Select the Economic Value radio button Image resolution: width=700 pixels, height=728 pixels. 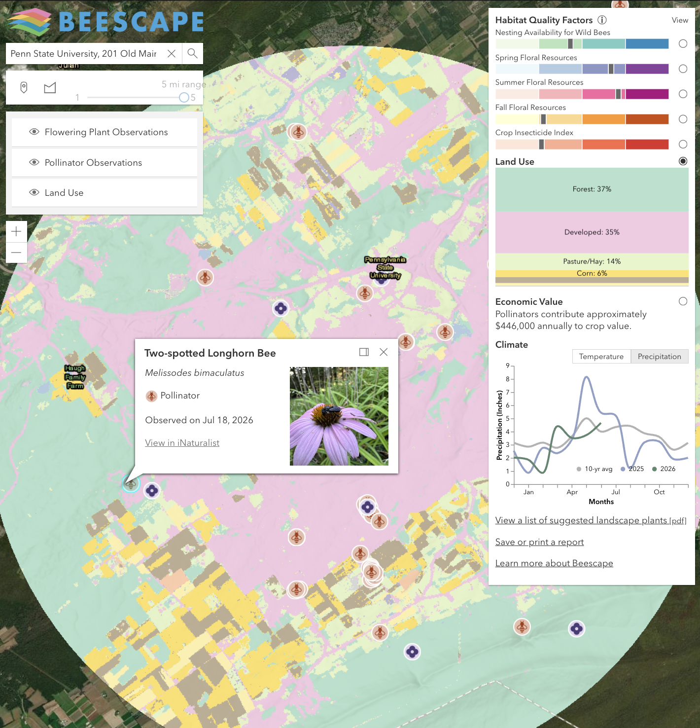(683, 301)
